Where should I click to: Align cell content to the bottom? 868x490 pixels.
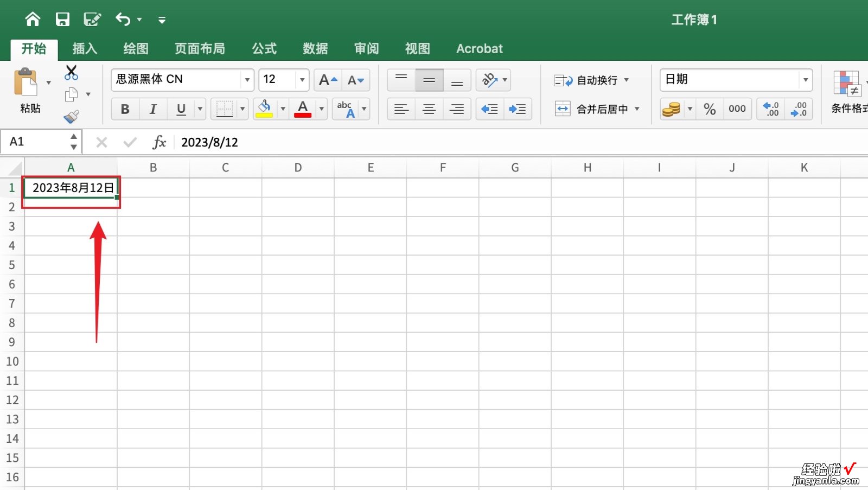click(x=457, y=80)
